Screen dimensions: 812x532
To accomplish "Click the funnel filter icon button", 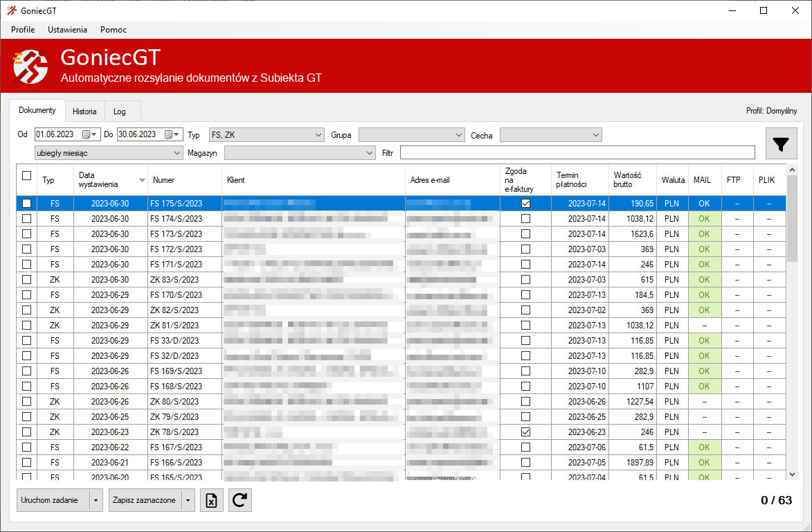I will tap(781, 143).
